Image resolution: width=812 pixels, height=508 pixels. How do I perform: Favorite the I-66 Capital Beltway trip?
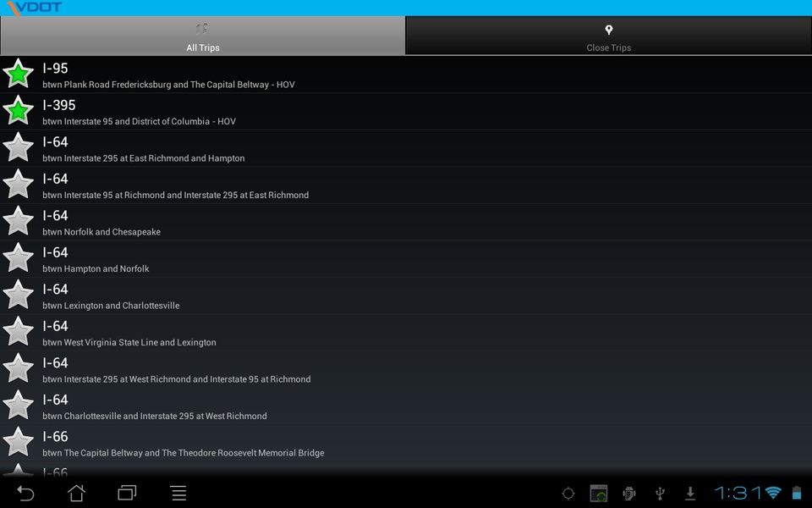[18, 441]
